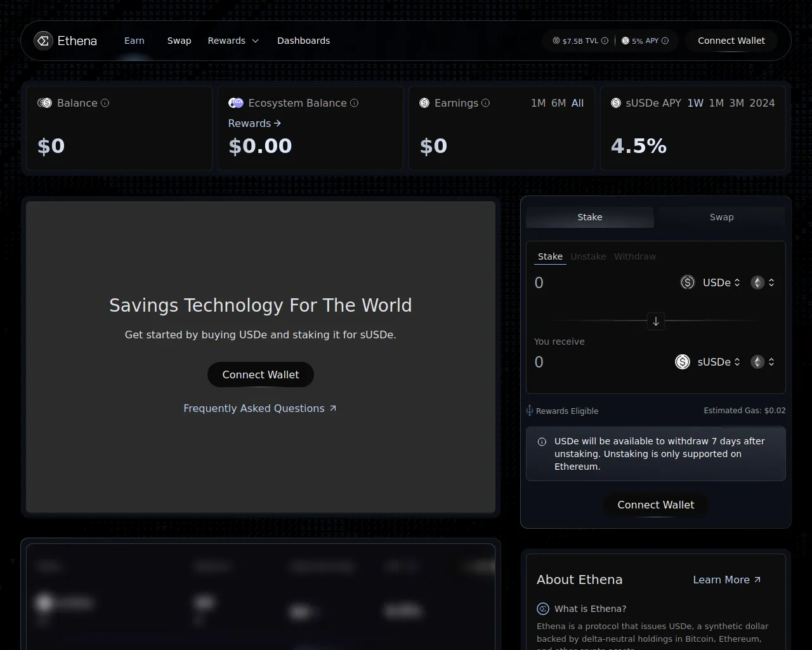Click the 4.5% sUSDe APY value
This screenshot has height=650, width=812.
tap(639, 146)
